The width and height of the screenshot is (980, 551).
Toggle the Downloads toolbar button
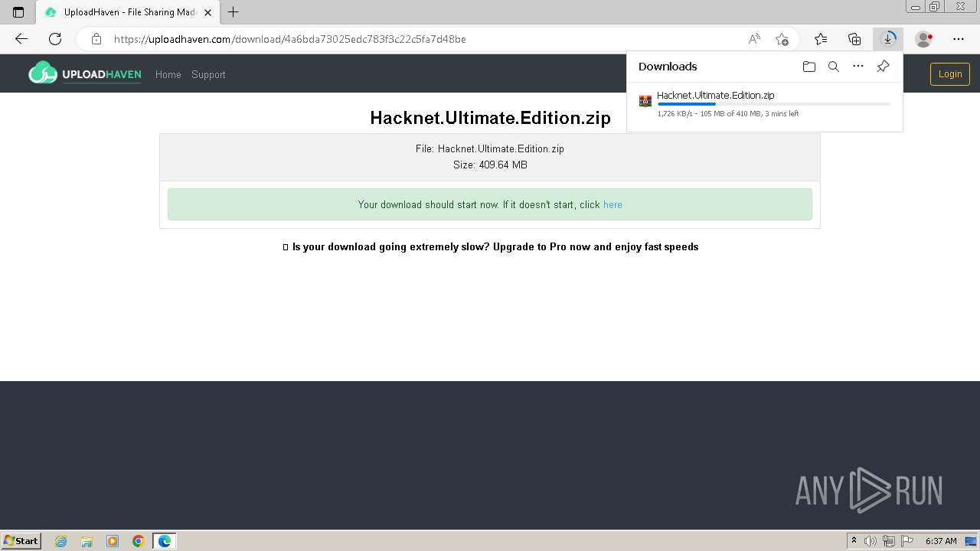888,39
